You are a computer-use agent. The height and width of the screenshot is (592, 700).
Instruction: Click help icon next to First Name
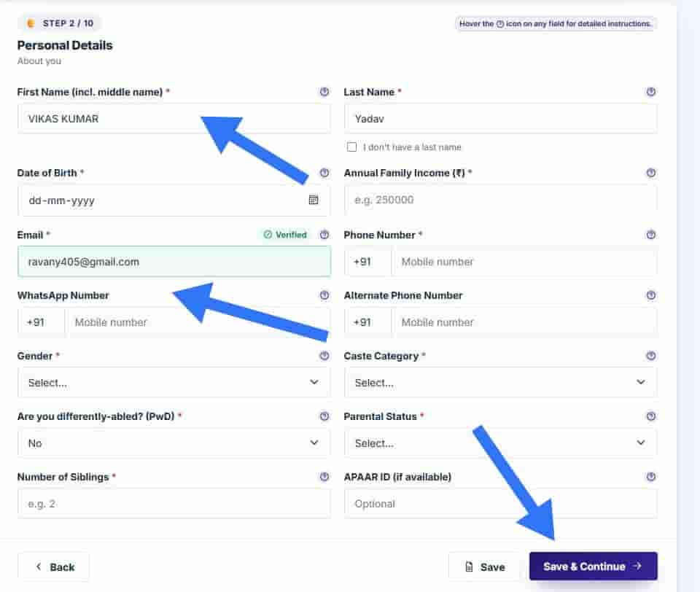click(324, 92)
